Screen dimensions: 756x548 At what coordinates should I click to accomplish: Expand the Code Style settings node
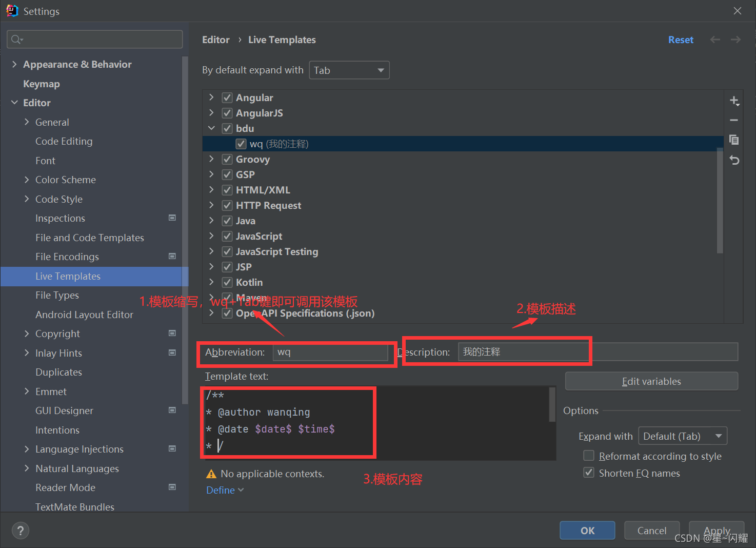click(x=27, y=199)
